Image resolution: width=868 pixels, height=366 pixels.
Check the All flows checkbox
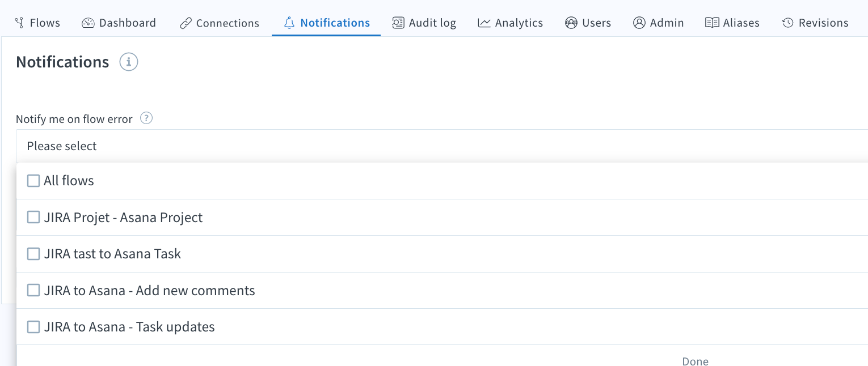tap(33, 181)
